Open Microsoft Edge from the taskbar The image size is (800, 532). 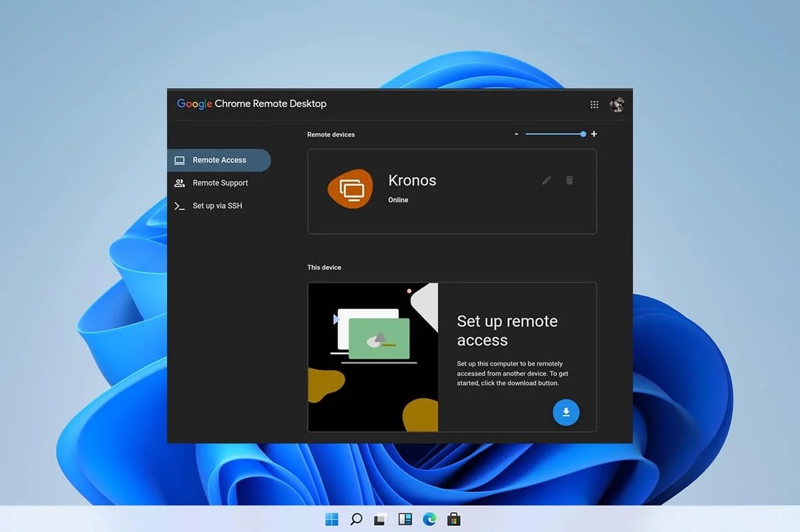tap(429, 519)
